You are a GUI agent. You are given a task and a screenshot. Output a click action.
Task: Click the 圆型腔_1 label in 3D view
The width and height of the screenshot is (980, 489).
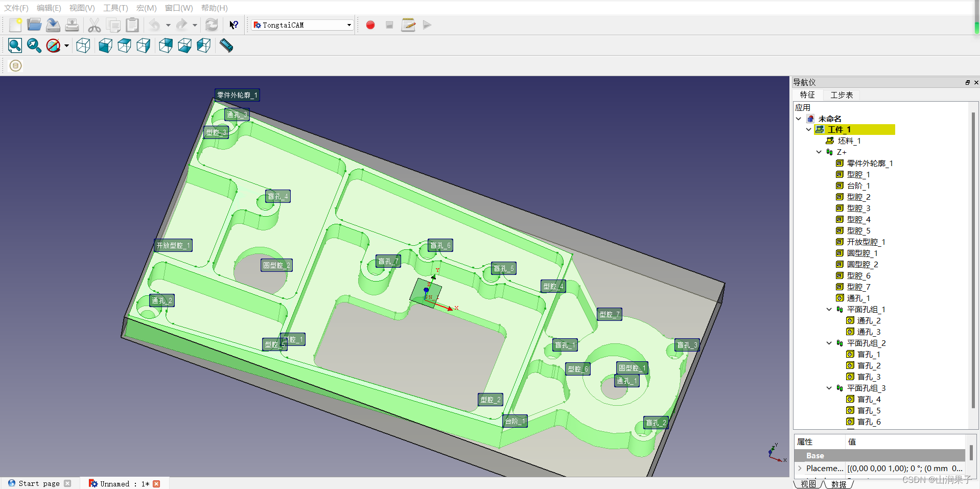point(632,368)
